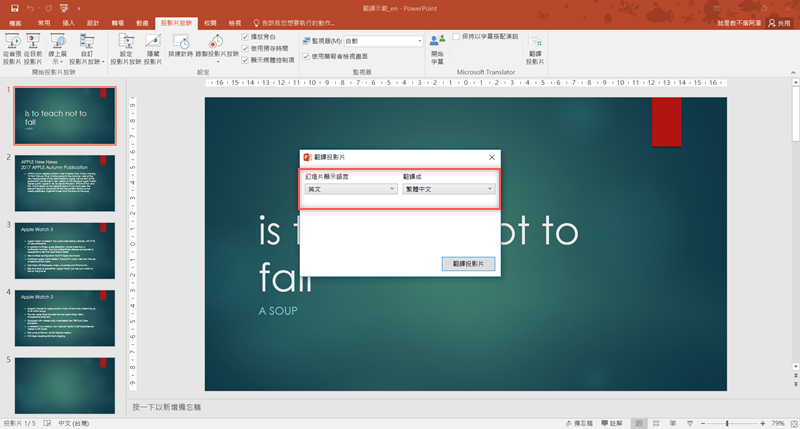
Task: Uncheck the 使用預存時間 checkbox
Action: pyautogui.click(x=246, y=48)
